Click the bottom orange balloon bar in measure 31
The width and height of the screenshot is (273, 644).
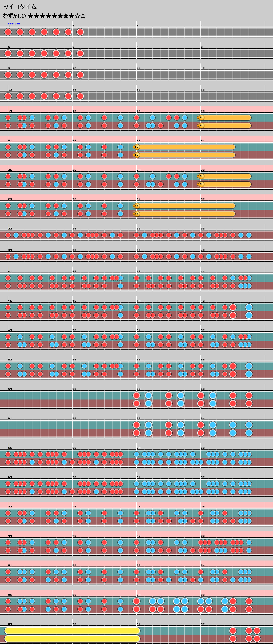pos(186,214)
